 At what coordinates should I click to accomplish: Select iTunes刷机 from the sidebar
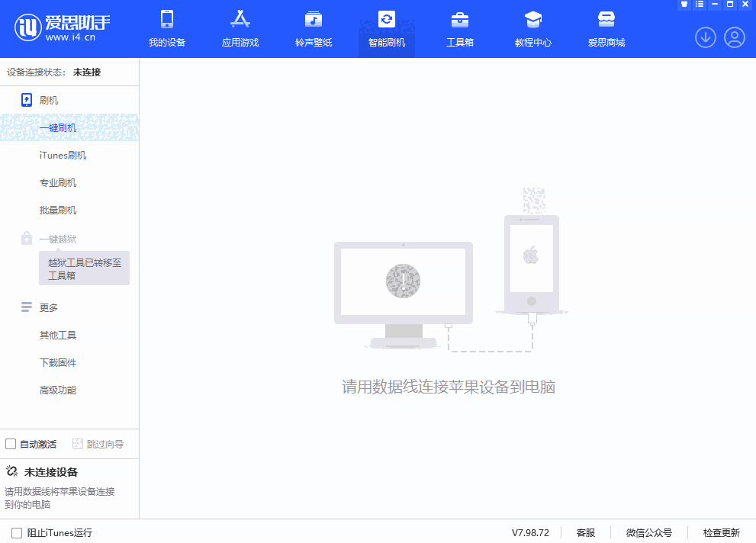point(64,155)
